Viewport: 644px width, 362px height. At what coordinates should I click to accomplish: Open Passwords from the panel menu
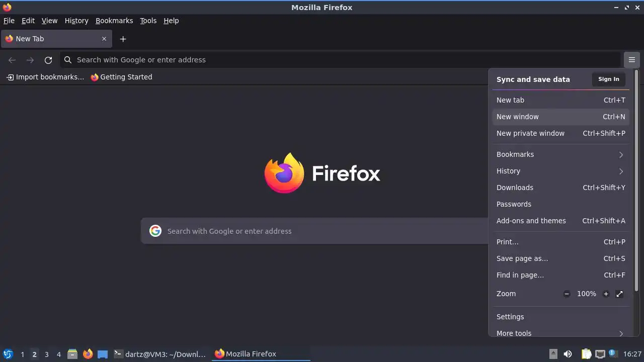point(560,204)
